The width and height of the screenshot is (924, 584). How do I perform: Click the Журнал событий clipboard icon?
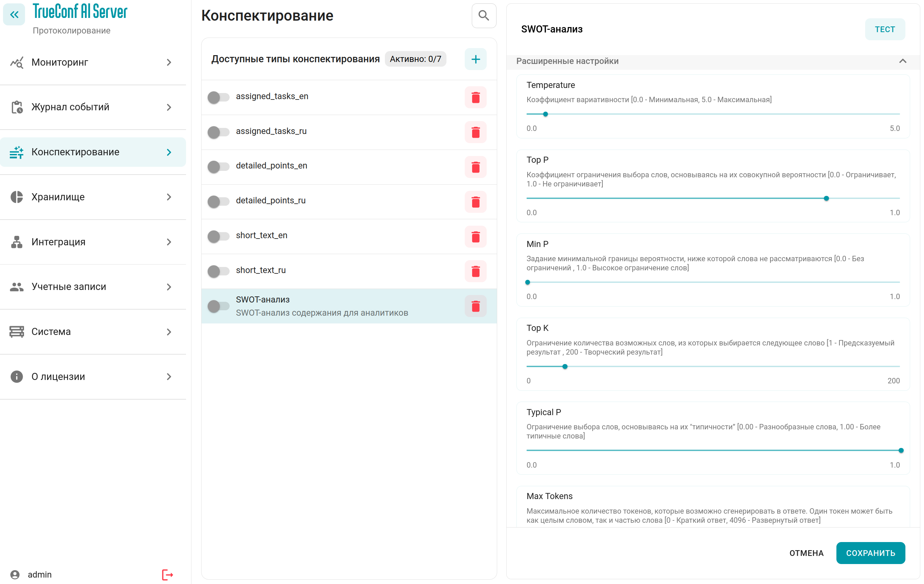coord(17,107)
